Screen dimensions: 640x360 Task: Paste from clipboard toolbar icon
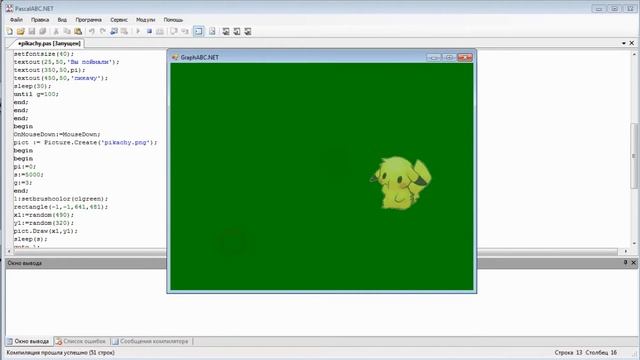coord(78,31)
